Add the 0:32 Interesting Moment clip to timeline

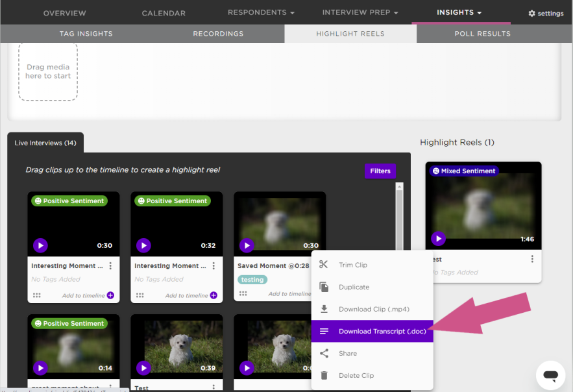point(213,295)
